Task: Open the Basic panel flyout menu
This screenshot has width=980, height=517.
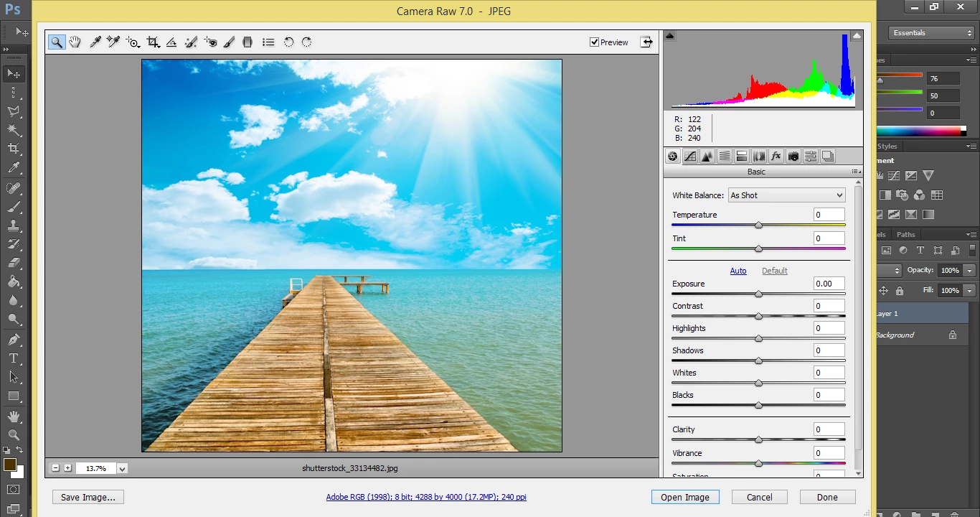Action: click(855, 172)
